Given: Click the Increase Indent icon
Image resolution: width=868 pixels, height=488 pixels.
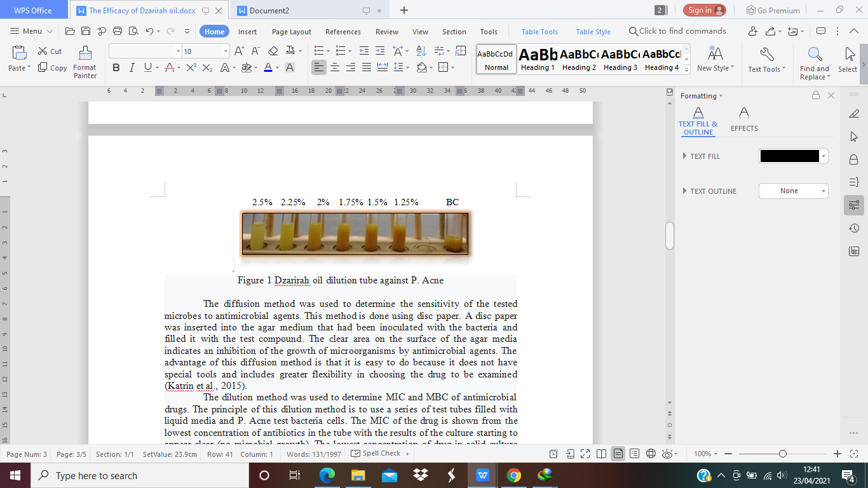Looking at the screenshot, I should 380,51.
